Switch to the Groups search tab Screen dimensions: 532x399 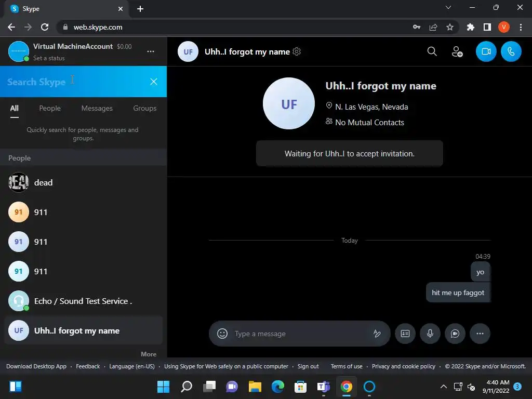pyautogui.click(x=145, y=109)
